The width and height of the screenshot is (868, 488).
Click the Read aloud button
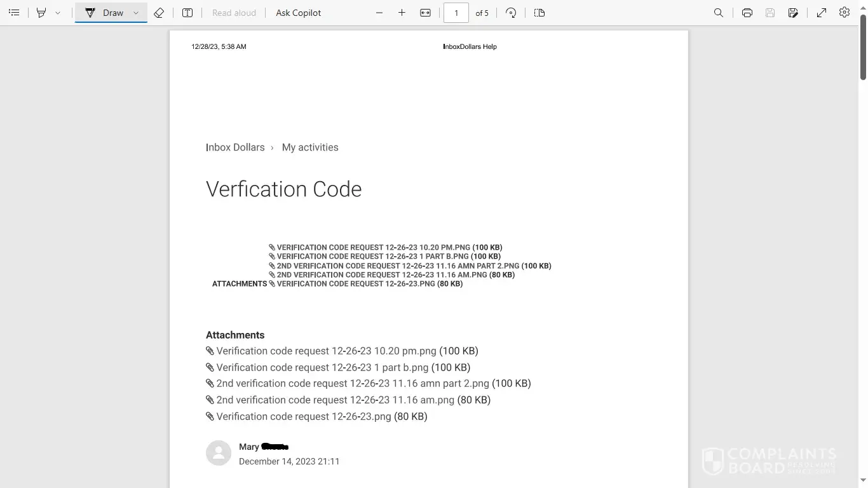coord(234,13)
